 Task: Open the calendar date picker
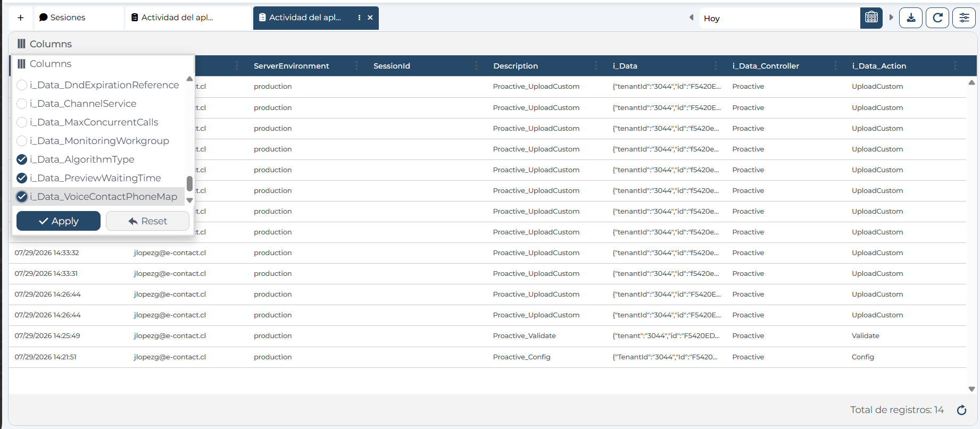click(871, 18)
